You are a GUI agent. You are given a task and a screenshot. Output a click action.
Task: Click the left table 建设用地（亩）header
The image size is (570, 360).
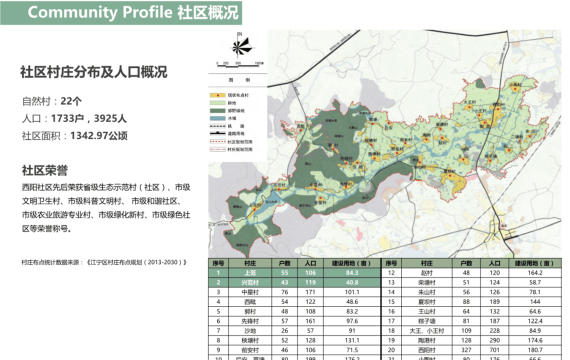[x=352, y=263]
